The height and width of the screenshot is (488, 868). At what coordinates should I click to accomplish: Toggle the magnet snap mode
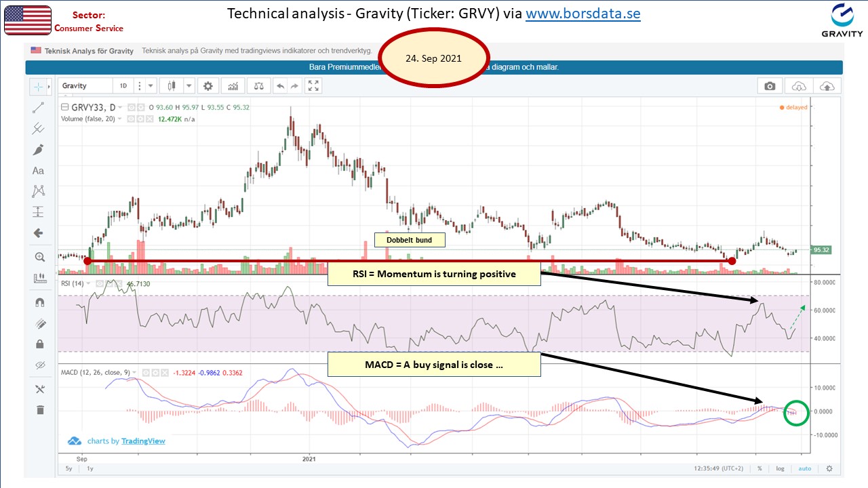(x=39, y=302)
